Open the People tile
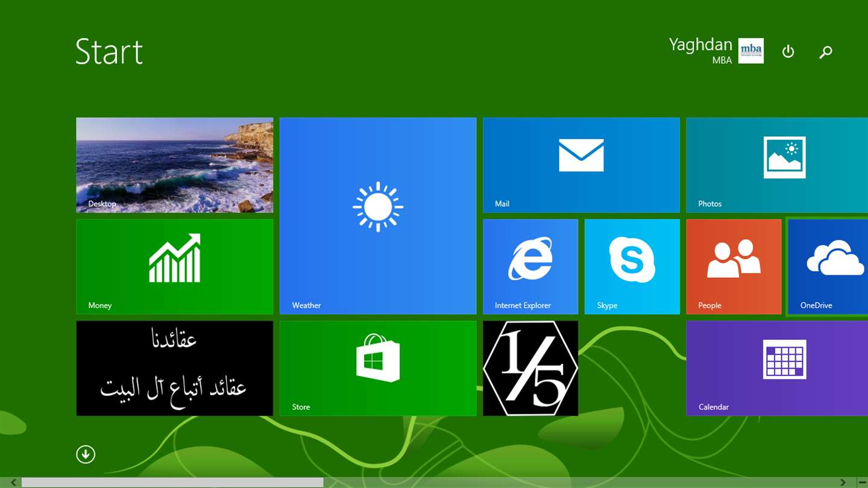Viewport: 868px width, 488px height. coord(734,266)
